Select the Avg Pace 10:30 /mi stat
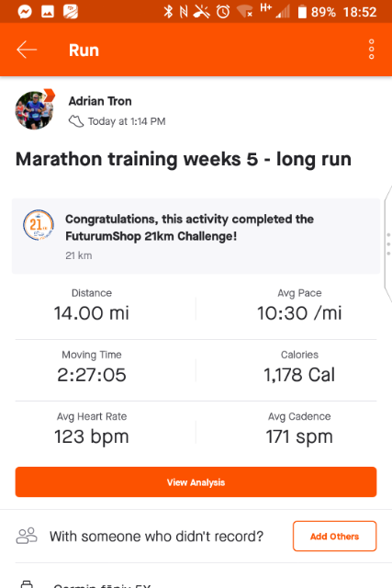Screen dimensions: 392x588 tap(299, 306)
